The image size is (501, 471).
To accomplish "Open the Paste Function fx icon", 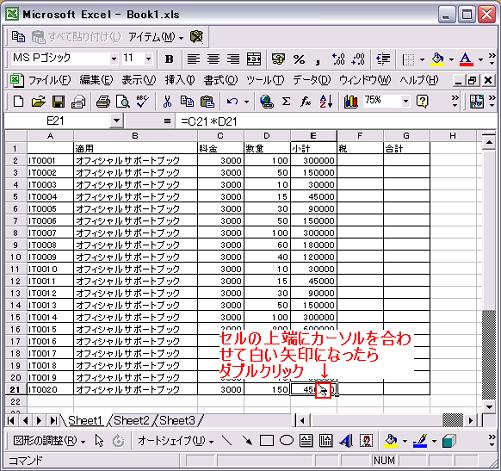I will 305,101.
